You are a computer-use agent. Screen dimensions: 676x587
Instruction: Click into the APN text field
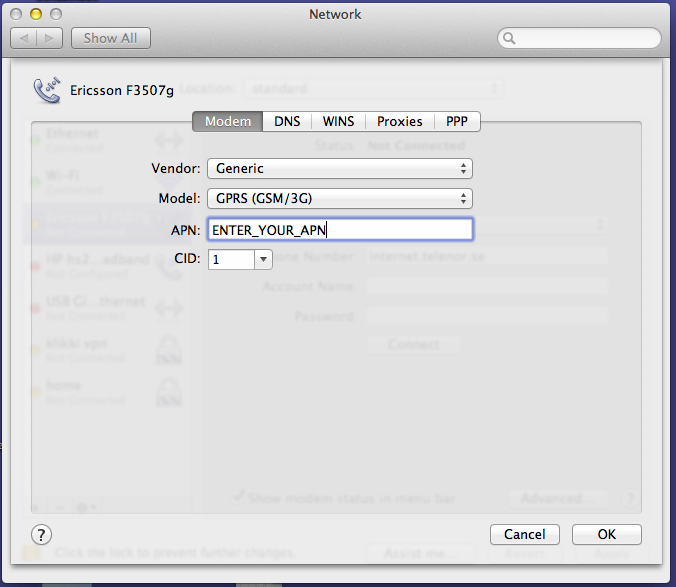(x=339, y=229)
